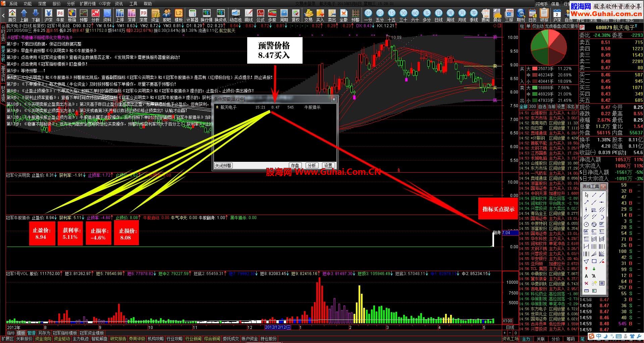Screen dimensions: 644x343
Task: Switch to 冠军资金模板 bottom tab
Action: (92, 333)
